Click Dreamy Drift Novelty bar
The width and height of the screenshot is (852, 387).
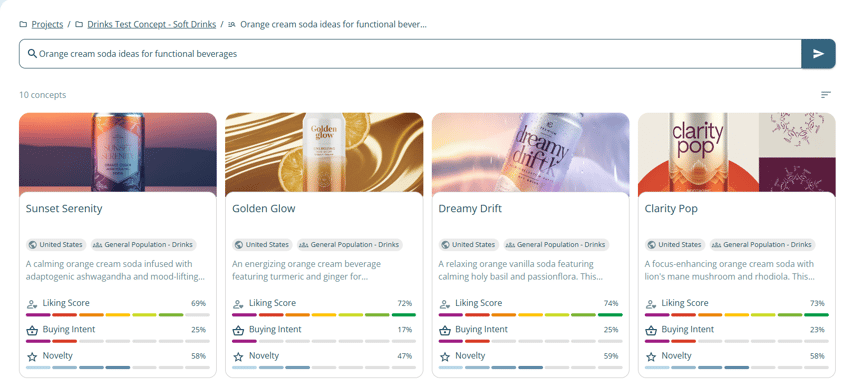tap(530, 367)
